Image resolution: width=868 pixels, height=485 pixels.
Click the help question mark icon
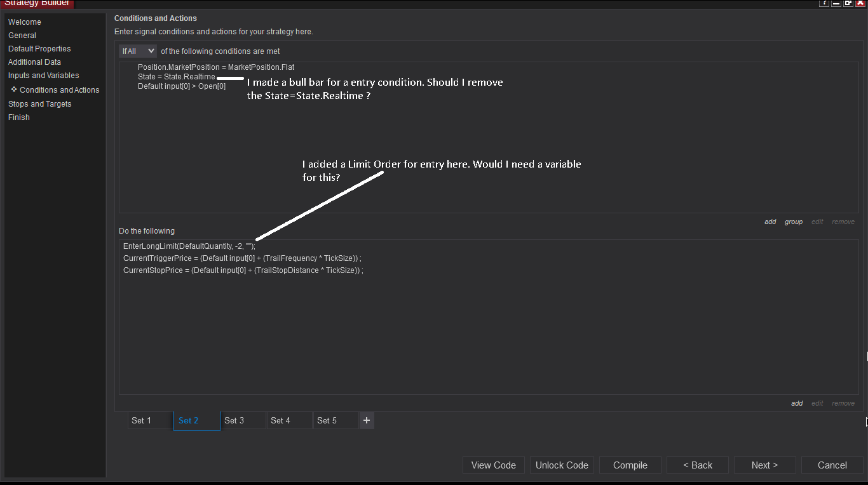(824, 3)
